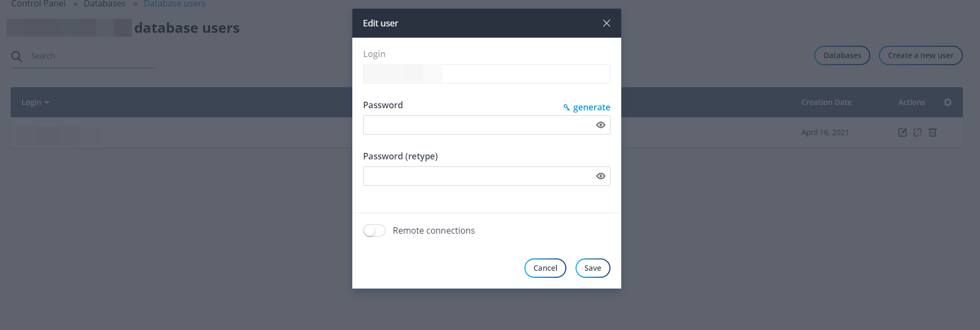Close the Edit user dialog

tap(607, 23)
